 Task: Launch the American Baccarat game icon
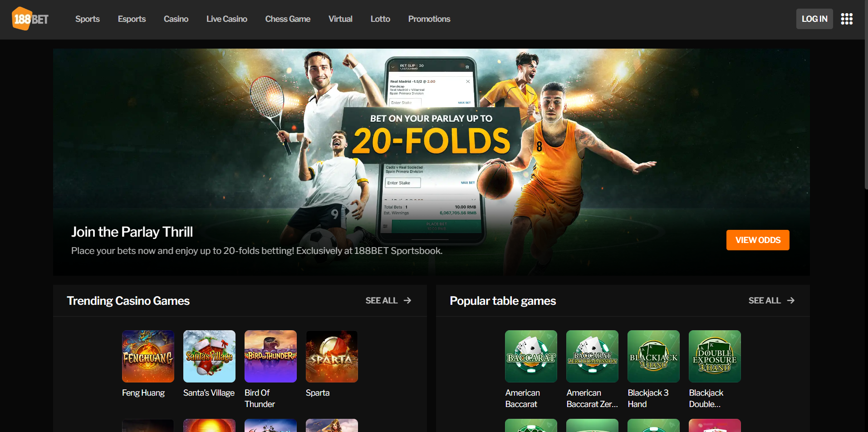(x=531, y=356)
